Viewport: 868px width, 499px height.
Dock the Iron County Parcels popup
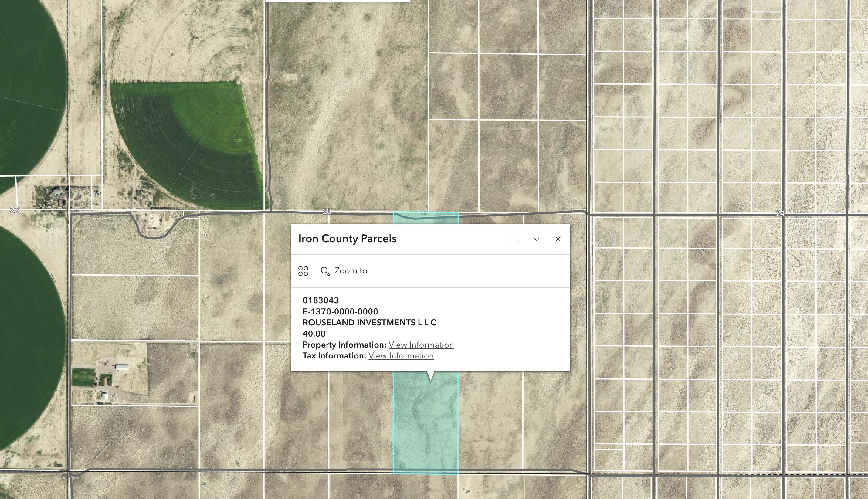(514, 239)
